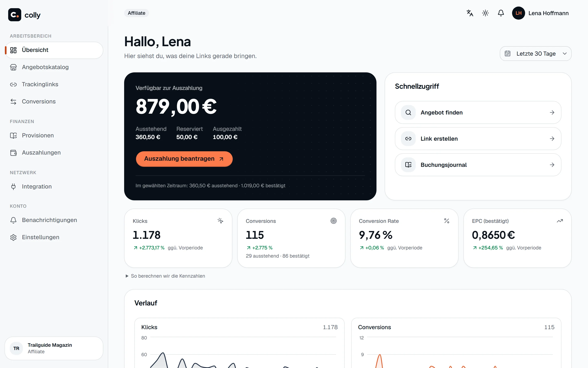The image size is (588, 368).
Task: Click the book icon in Buchungsjournal
Action: (x=408, y=165)
